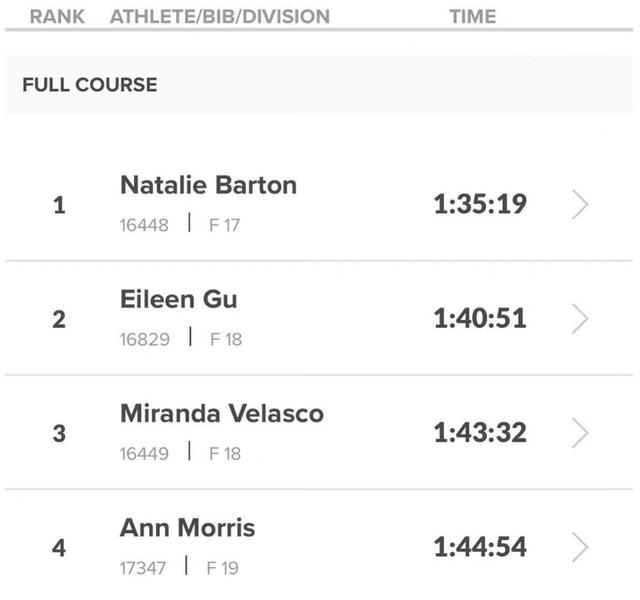Viewport: 640px width, 600px height.
Task: Open Ann Morris athlete name
Action: [188, 528]
